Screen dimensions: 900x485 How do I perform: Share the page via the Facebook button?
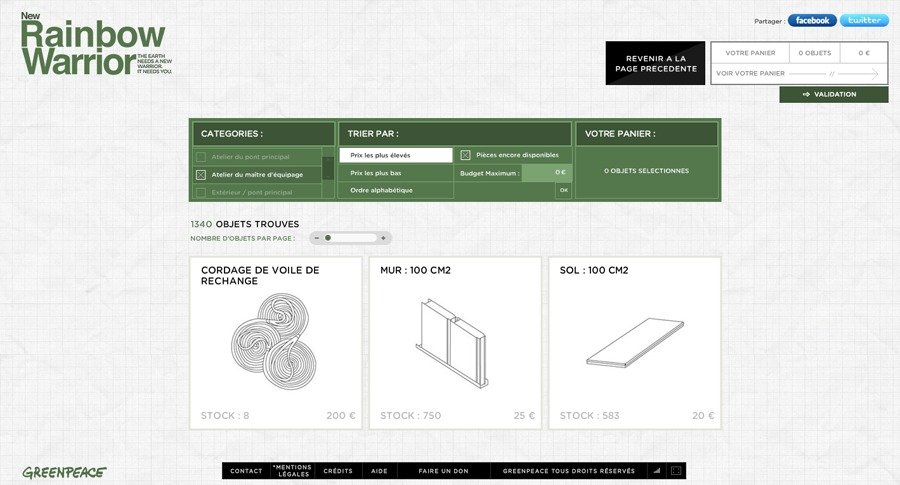click(812, 20)
